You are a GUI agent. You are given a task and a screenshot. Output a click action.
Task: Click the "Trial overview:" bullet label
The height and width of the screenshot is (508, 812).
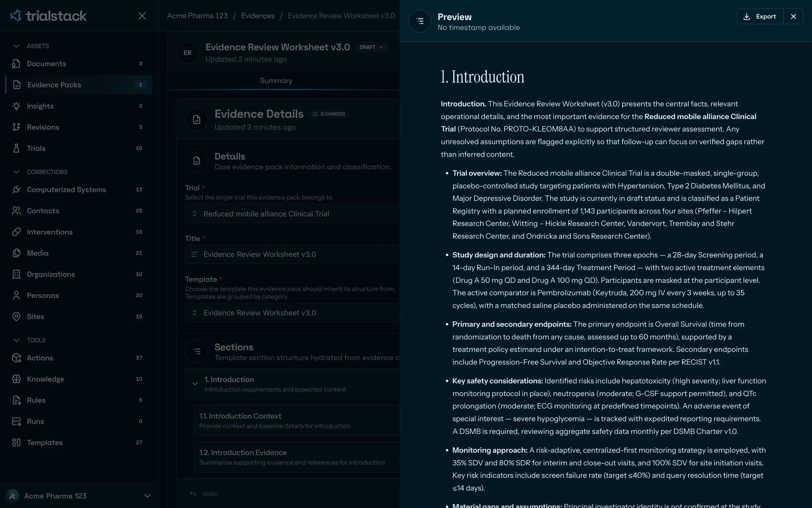(477, 173)
